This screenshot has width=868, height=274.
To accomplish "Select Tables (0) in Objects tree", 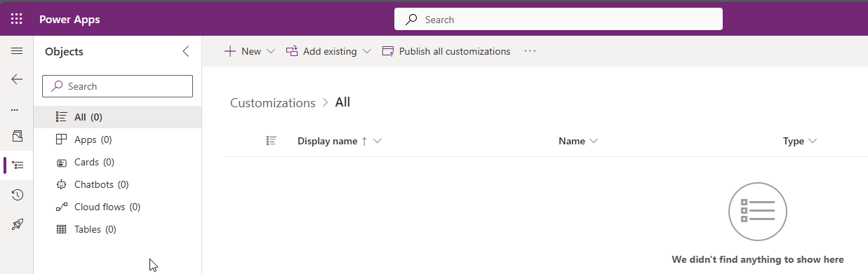I will click(x=118, y=229).
